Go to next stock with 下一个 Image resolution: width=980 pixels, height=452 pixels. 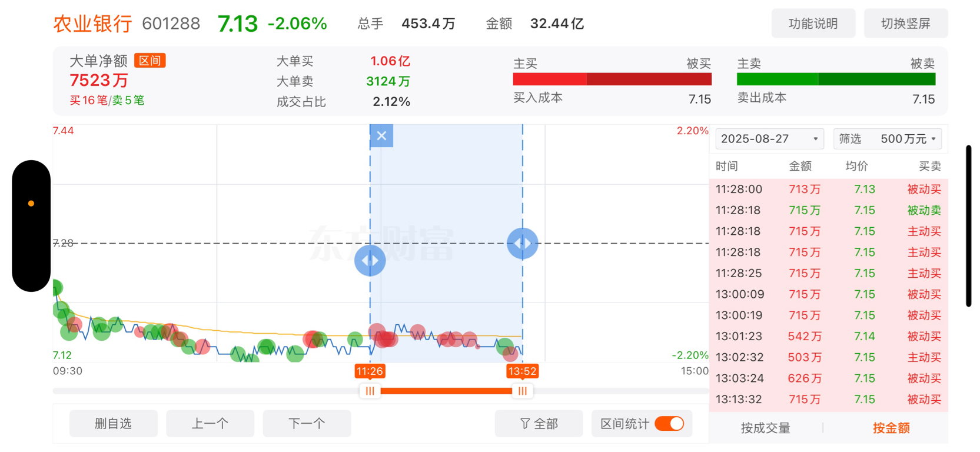[307, 424]
